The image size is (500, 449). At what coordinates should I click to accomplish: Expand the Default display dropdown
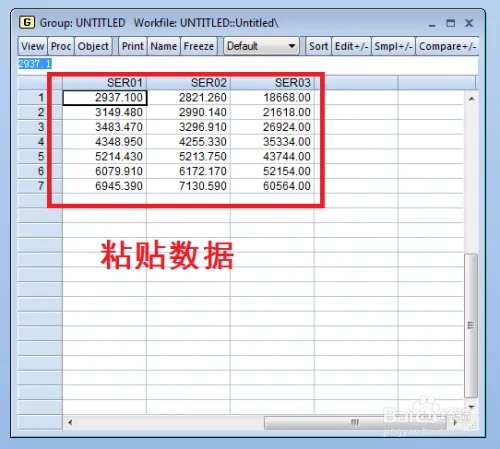tap(261, 46)
